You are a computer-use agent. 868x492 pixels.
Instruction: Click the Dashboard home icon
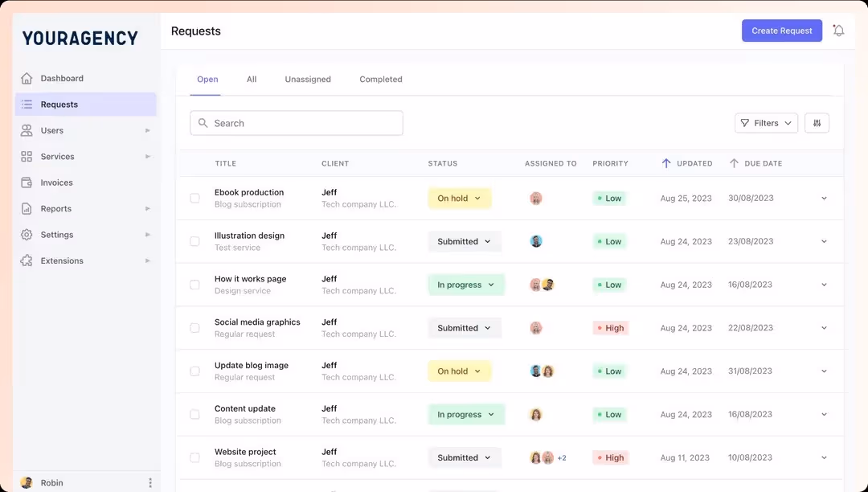[27, 78]
